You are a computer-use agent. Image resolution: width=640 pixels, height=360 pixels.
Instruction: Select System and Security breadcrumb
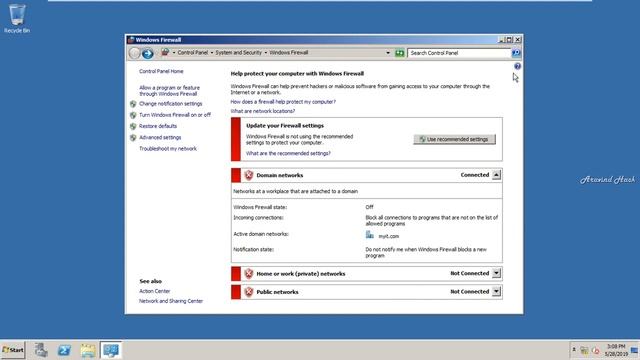pyautogui.click(x=238, y=53)
